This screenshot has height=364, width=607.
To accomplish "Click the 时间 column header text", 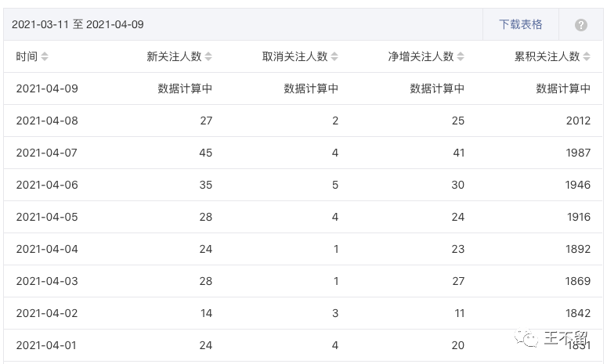I will [27, 56].
